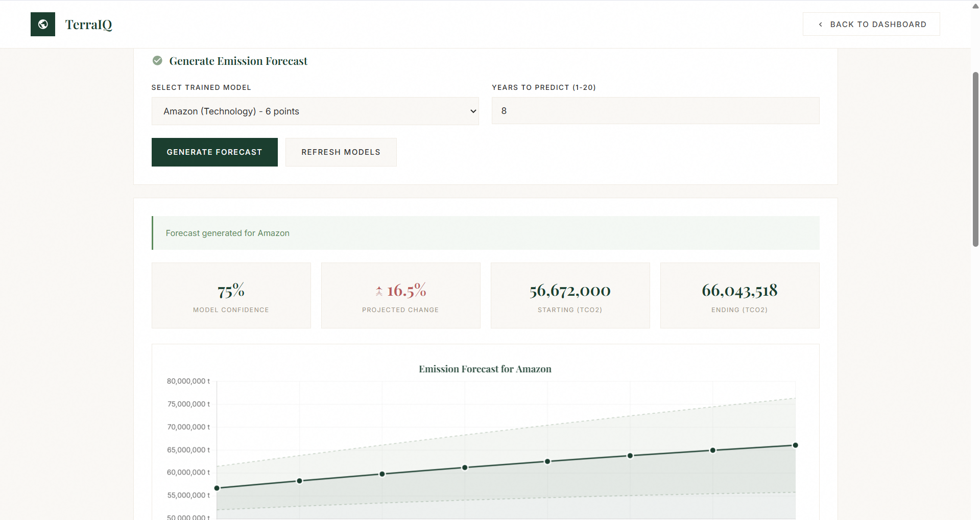The image size is (980, 520).
Task: Click the green checkmark beside Generate Emission Forecast
Action: (x=157, y=61)
